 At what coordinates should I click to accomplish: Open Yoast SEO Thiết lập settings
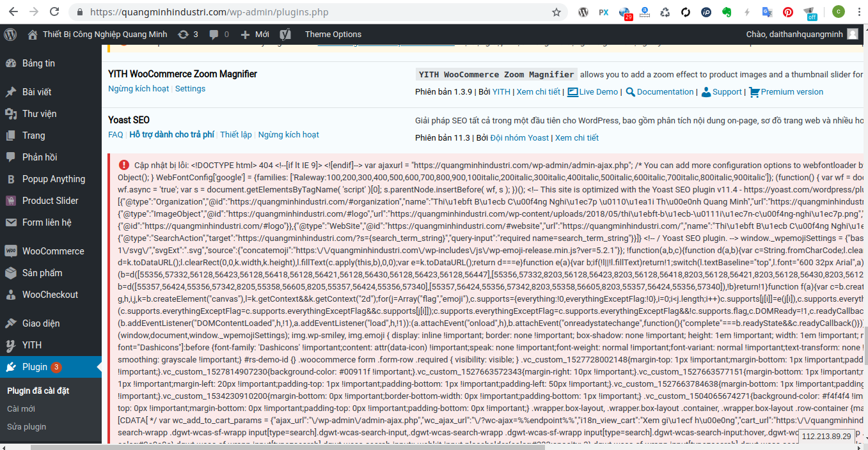tap(236, 135)
